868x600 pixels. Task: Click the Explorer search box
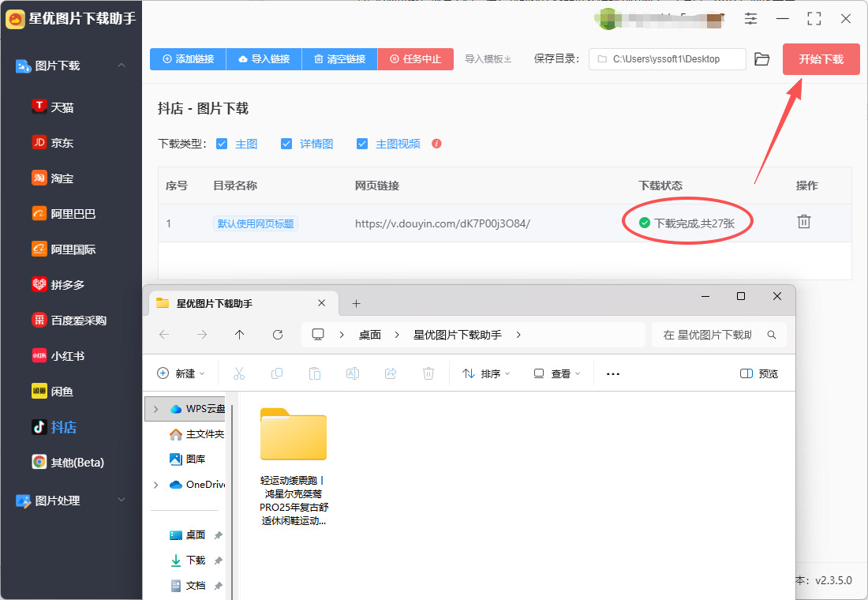719,335
